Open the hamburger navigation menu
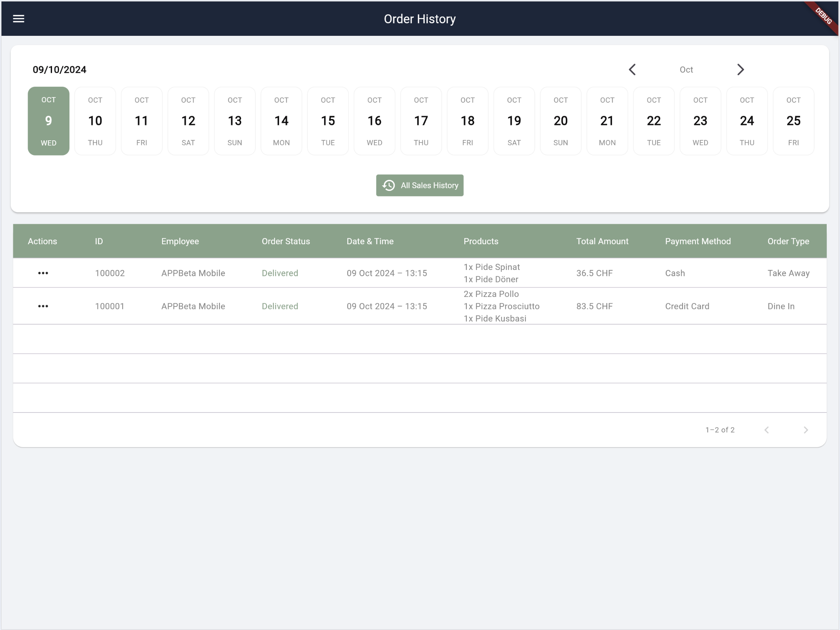840x630 pixels. coord(18,18)
